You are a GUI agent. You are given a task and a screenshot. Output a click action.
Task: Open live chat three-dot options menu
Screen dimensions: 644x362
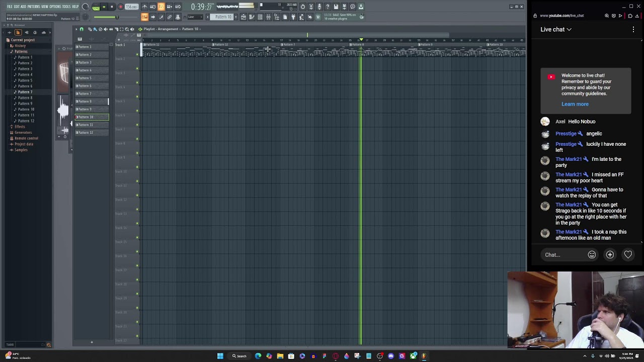point(633,29)
